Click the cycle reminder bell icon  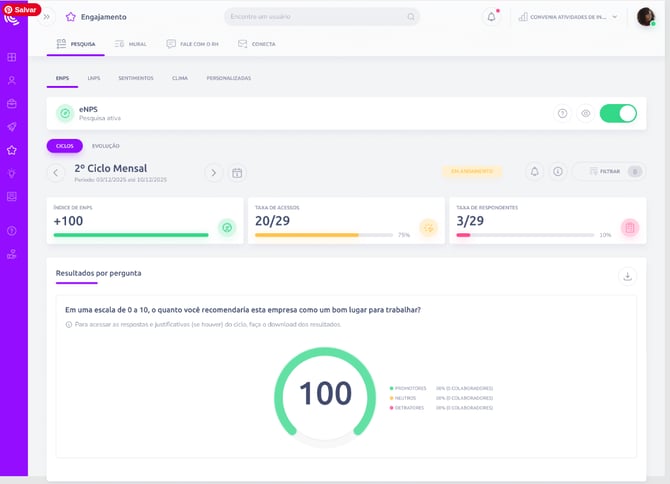[534, 172]
